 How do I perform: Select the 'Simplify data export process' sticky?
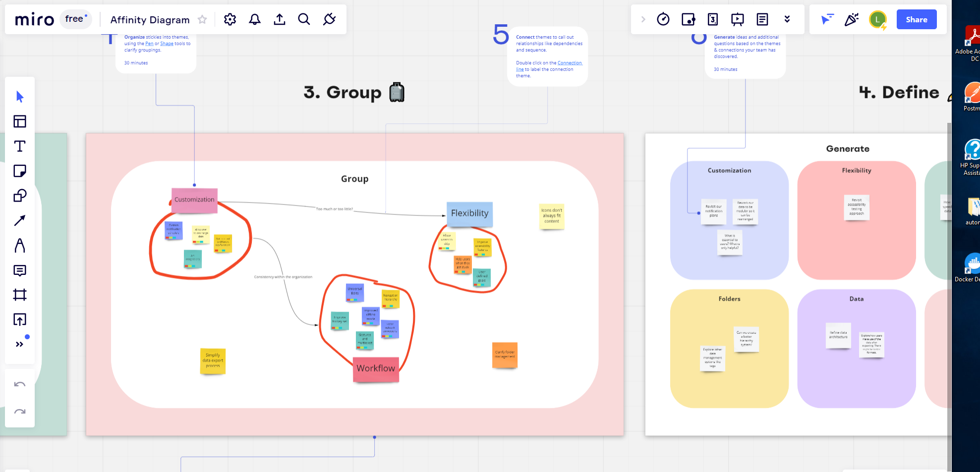coord(213,361)
